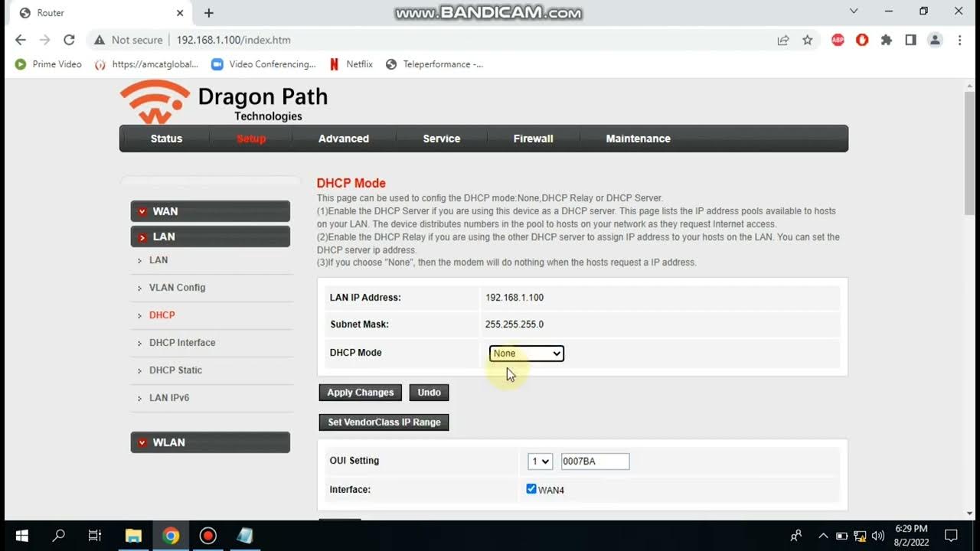Open File Explorer from taskbar
The image size is (980, 551).
(133, 536)
